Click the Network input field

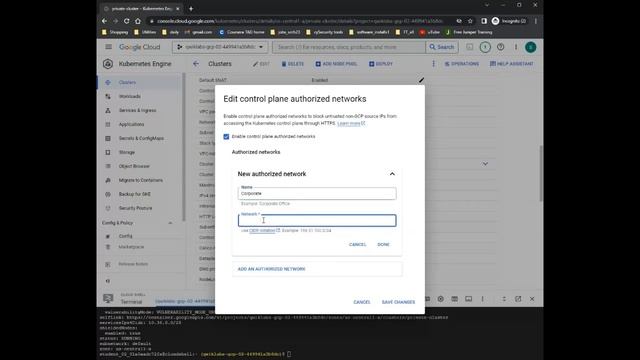click(317, 220)
